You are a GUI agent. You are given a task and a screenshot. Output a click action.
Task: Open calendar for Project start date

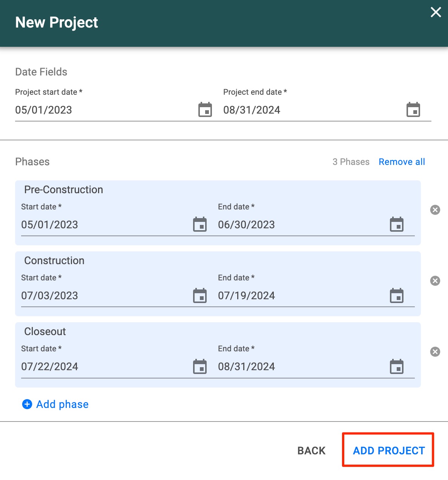coord(205,110)
